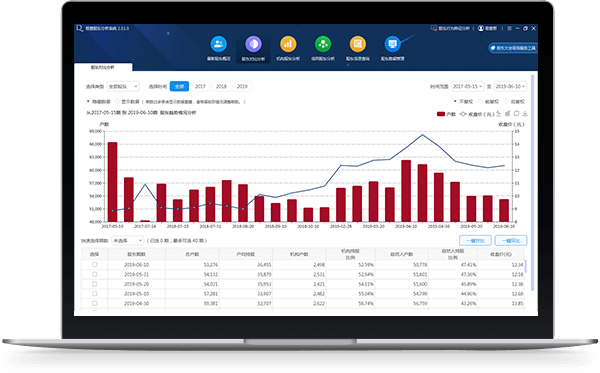This screenshot has width=600, height=373.
Task: Open the green dots credit shareholder icon
Action: pos(323,44)
